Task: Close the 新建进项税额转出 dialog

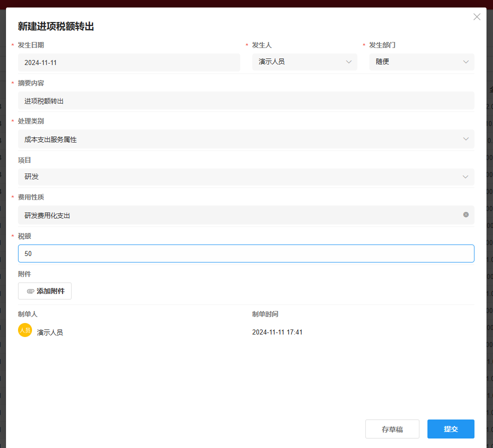Action: coord(476,17)
